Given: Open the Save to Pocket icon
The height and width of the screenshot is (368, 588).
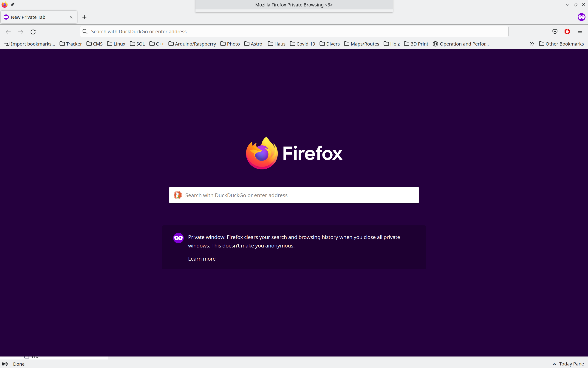Looking at the screenshot, I should (x=555, y=32).
